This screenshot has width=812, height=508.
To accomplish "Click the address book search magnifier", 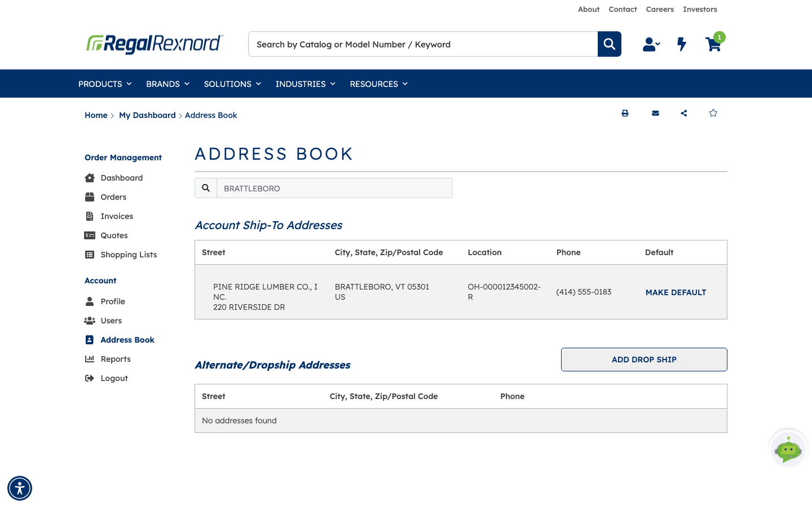I will tap(206, 188).
